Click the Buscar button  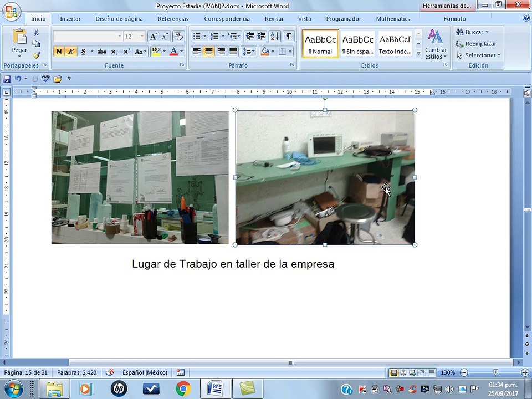(472, 32)
